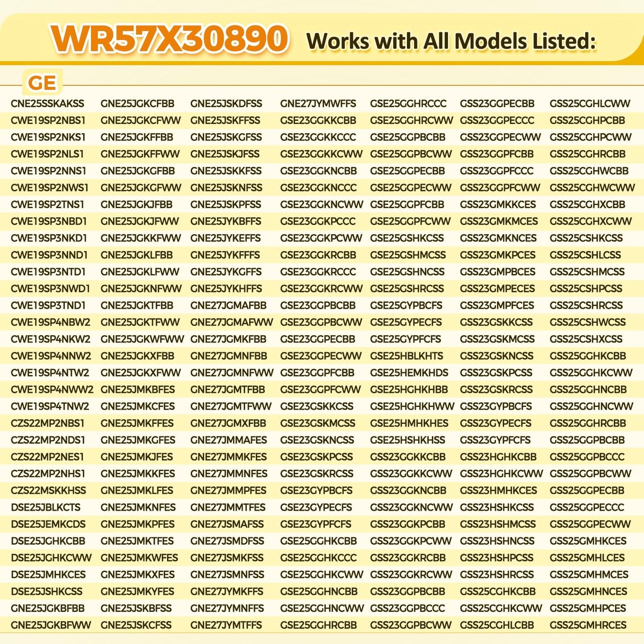Click model GSS25GGHKCBB
The height and width of the screenshot is (644, 644).
click(588, 356)
